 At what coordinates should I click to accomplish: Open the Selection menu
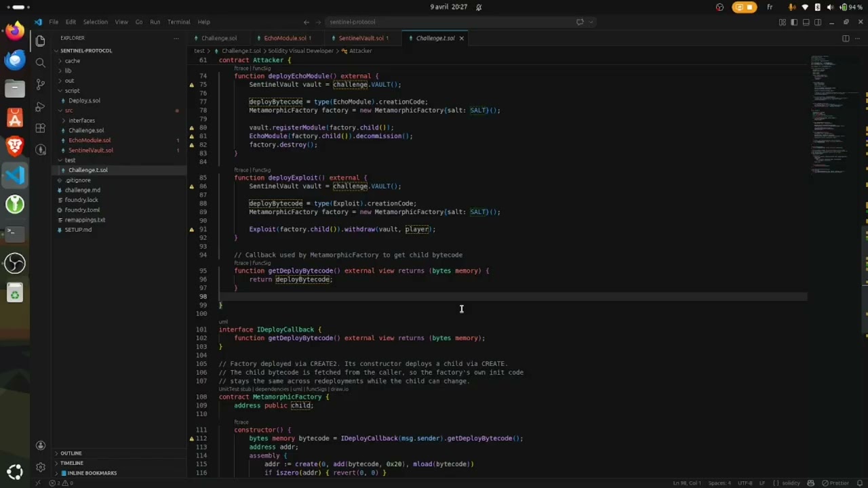coord(96,22)
